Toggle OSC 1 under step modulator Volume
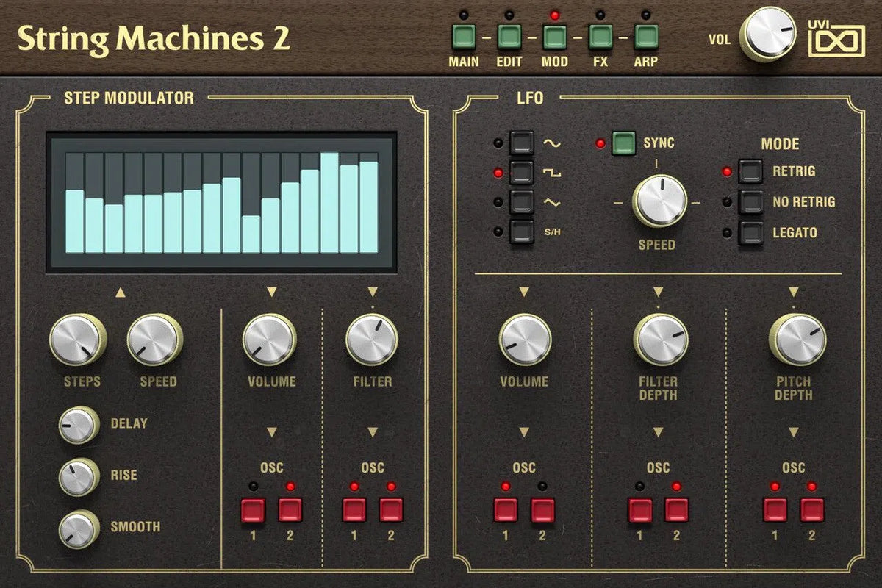882x588 pixels. pyautogui.click(x=253, y=508)
